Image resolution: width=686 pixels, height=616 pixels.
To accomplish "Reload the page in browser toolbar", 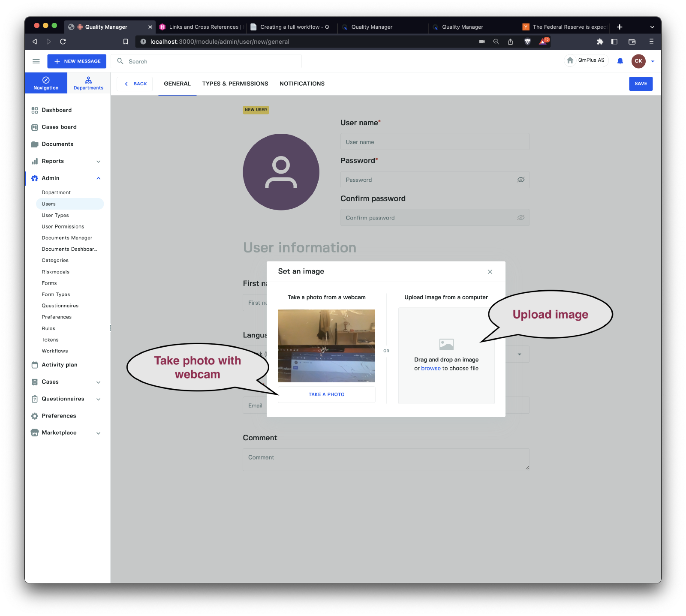I will [63, 42].
